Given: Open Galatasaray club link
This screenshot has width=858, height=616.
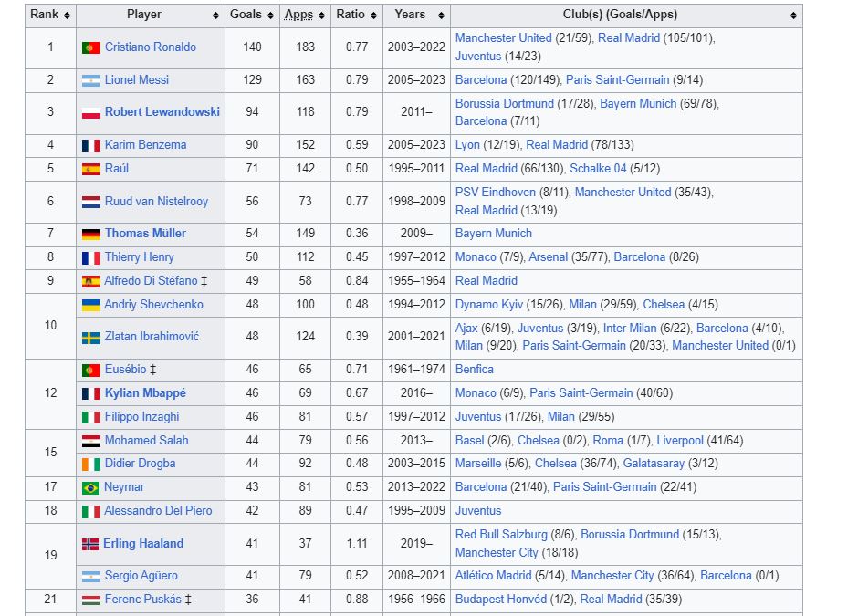Looking at the screenshot, I should 654,464.
